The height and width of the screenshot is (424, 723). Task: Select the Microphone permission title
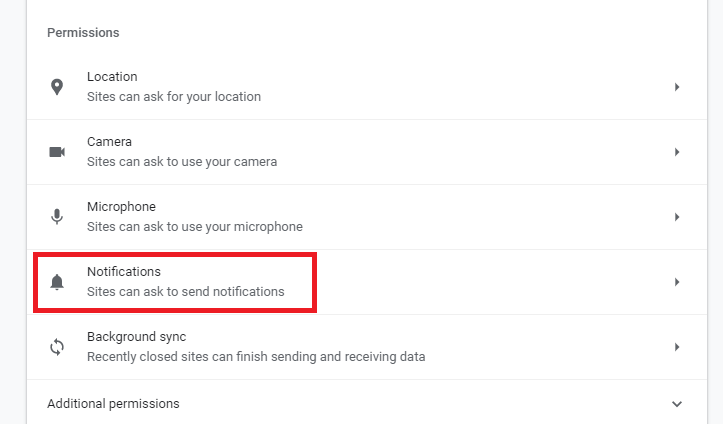(121, 206)
